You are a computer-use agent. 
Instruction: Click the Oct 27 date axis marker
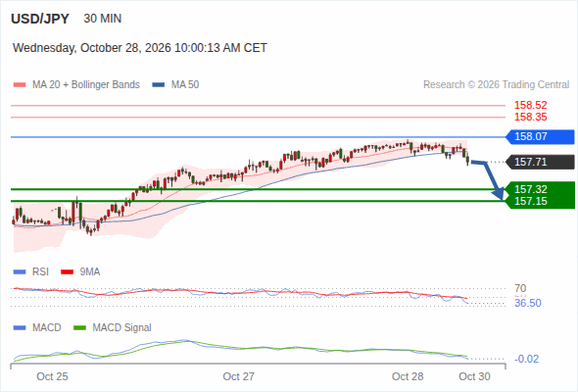tap(238, 376)
